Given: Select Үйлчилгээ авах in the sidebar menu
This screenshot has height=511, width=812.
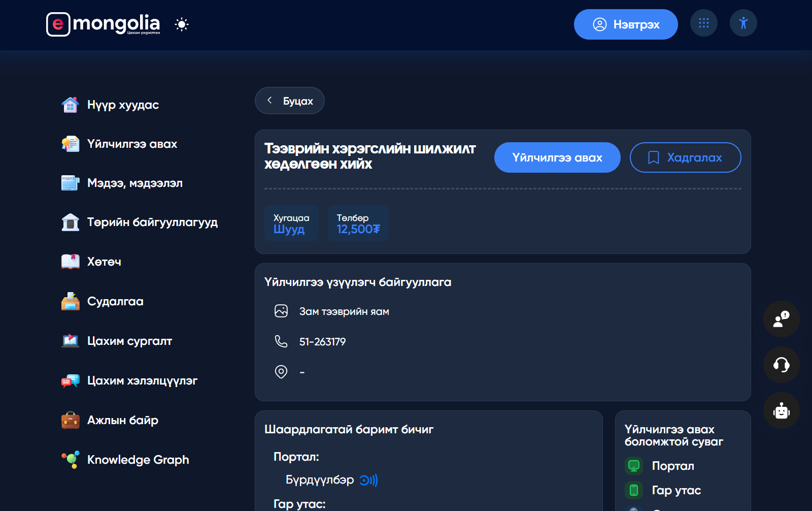Looking at the screenshot, I should coord(132,144).
